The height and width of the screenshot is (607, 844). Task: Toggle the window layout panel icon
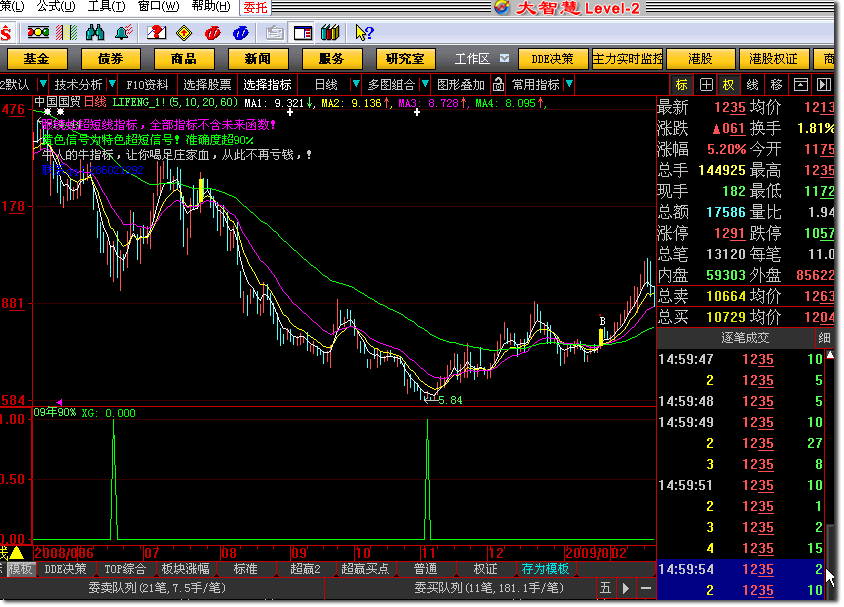coord(303,33)
